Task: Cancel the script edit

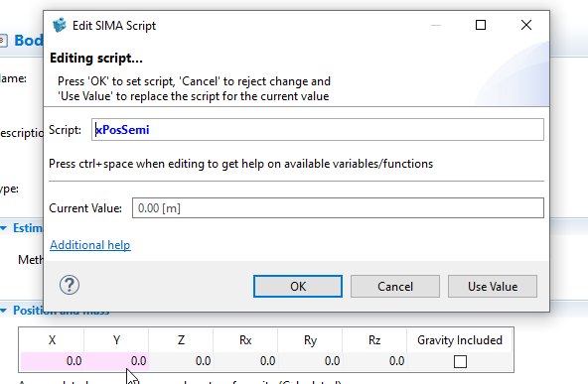Action: coord(395,286)
